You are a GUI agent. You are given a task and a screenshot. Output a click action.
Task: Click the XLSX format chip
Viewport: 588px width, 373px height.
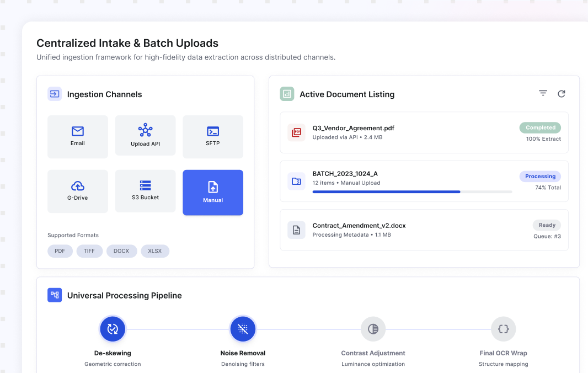pos(155,251)
